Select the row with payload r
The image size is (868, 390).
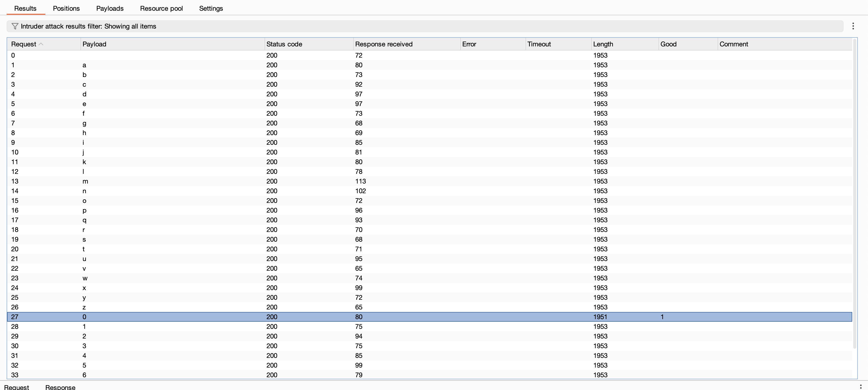pos(430,230)
